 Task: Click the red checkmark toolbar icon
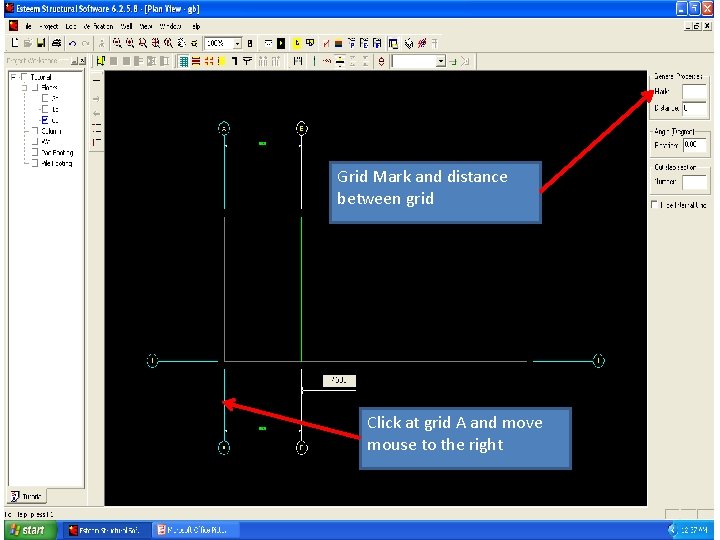pyautogui.click(x=326, y=43)
